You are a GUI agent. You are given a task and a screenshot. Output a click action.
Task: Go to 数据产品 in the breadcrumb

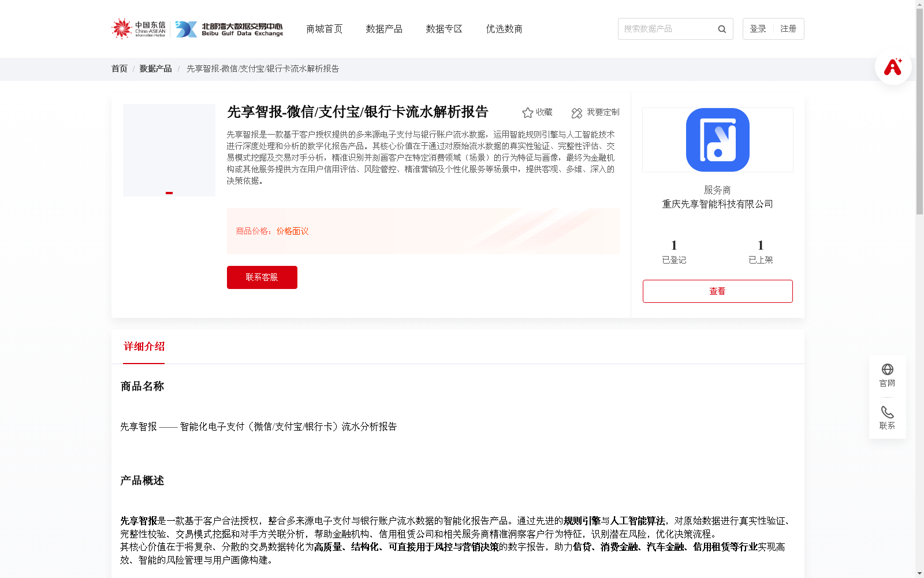click(155, 69)
